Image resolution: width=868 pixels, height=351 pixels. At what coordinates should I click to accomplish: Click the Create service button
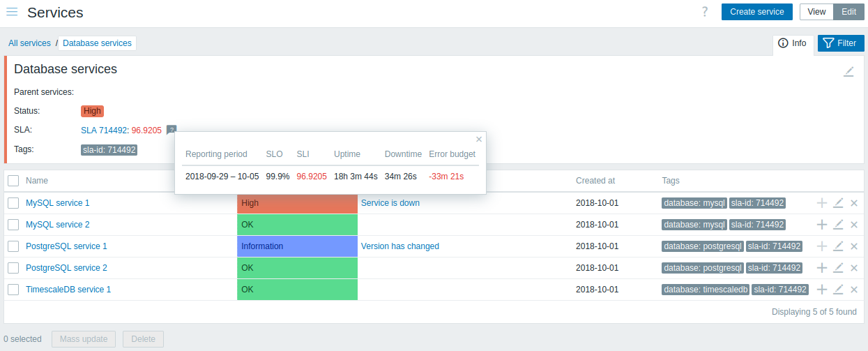click(757, 12)
